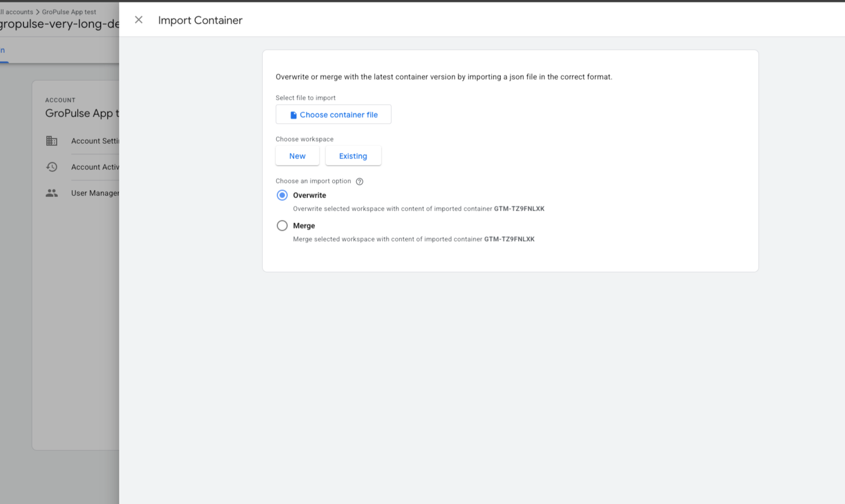Image resolution: width=845 pixels, height=504 pixels.
Task: Click the X icon on Import Container dialog
Action: [x=139, y=20]
